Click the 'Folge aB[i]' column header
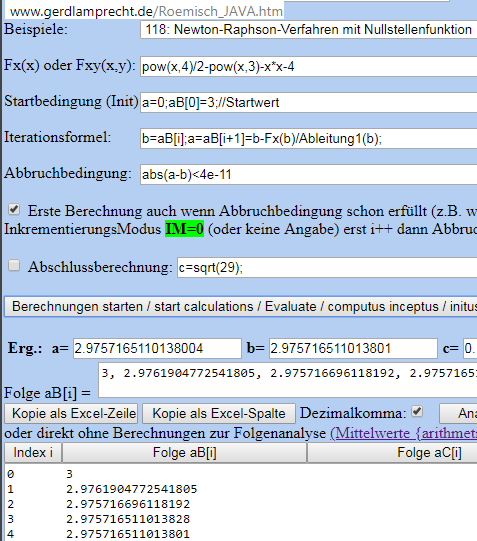The width and height of the screenshot is (477, 541). pos(185,452)
